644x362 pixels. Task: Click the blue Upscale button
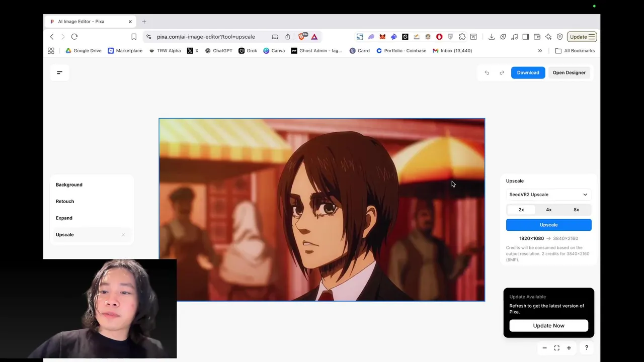click(548, 225)
